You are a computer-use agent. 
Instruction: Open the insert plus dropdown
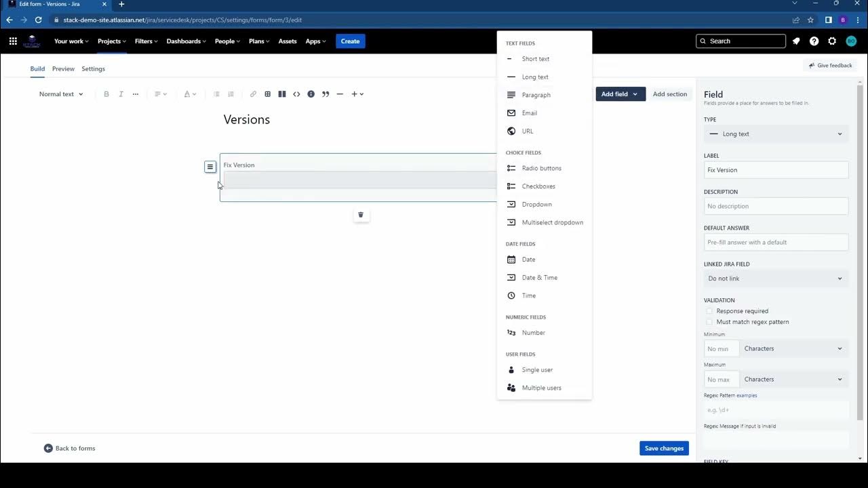pyautogui.click(x=357, y=94)
